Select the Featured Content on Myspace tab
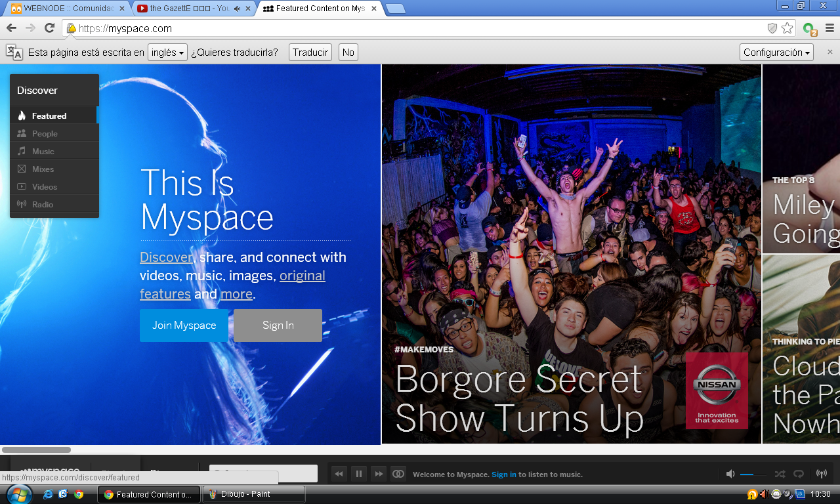This screenshot has height=504, width=840. (320, 9)
